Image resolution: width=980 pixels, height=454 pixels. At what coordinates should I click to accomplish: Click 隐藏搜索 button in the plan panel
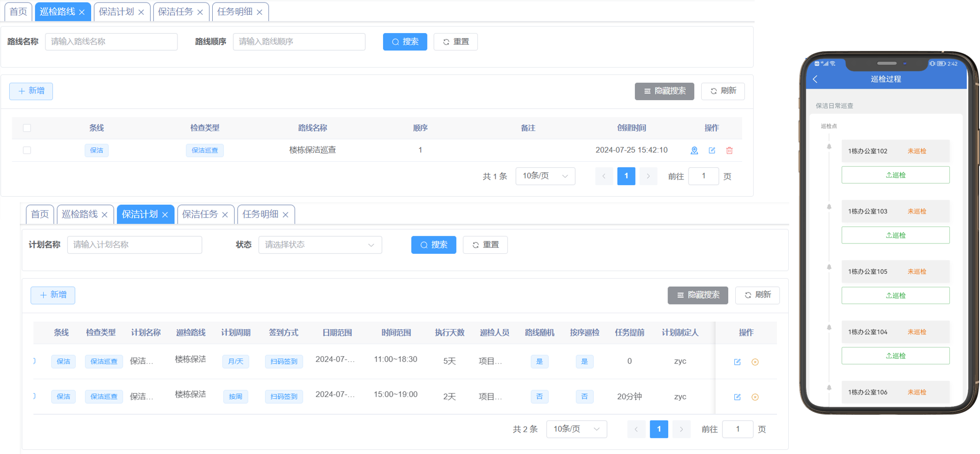(x=698, y=295)
